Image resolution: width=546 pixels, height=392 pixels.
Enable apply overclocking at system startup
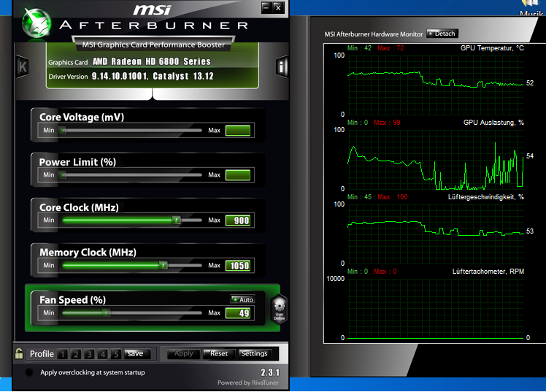pos(29,372)
